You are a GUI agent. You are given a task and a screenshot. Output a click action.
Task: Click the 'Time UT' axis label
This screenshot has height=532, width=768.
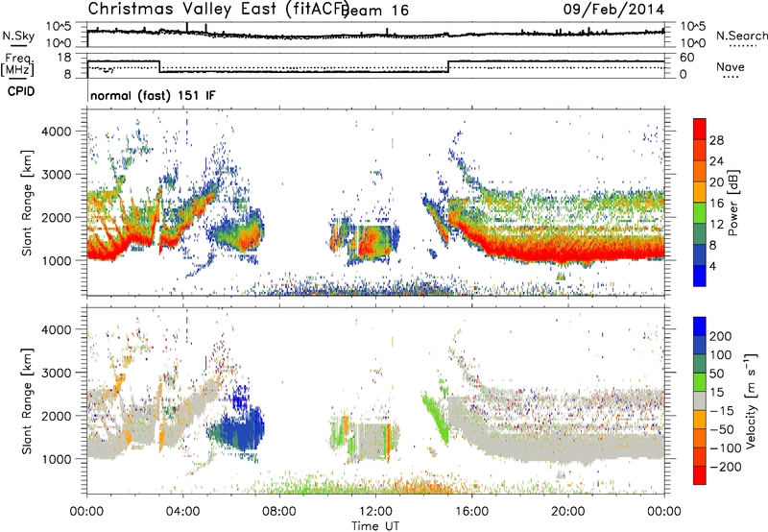click(375, 526)
